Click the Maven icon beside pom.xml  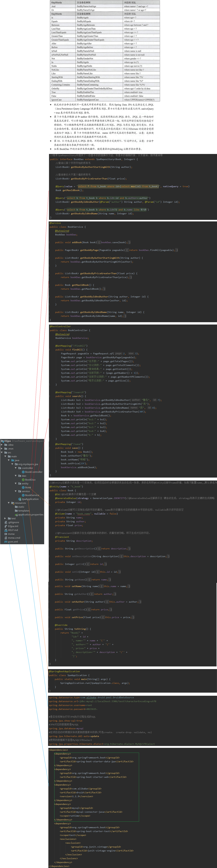coord(6,541)
